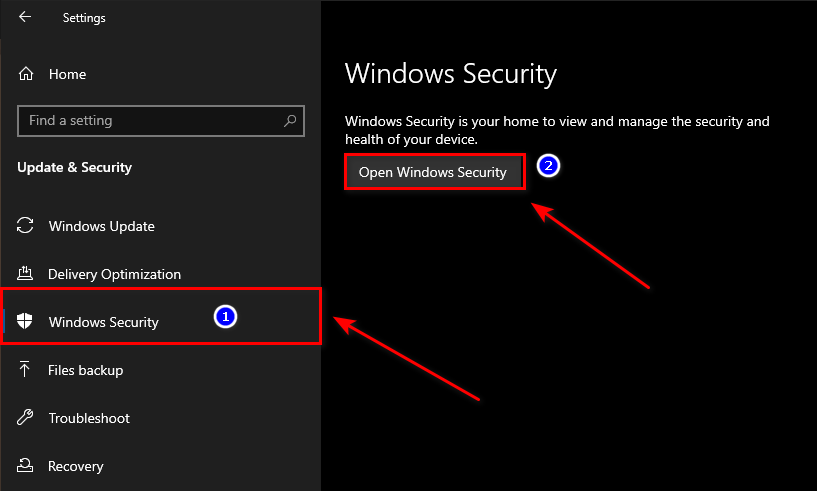Click the search magnifier icon
Image resolution: width=817 pixels, height=491 pixels.
pos(290,121)
